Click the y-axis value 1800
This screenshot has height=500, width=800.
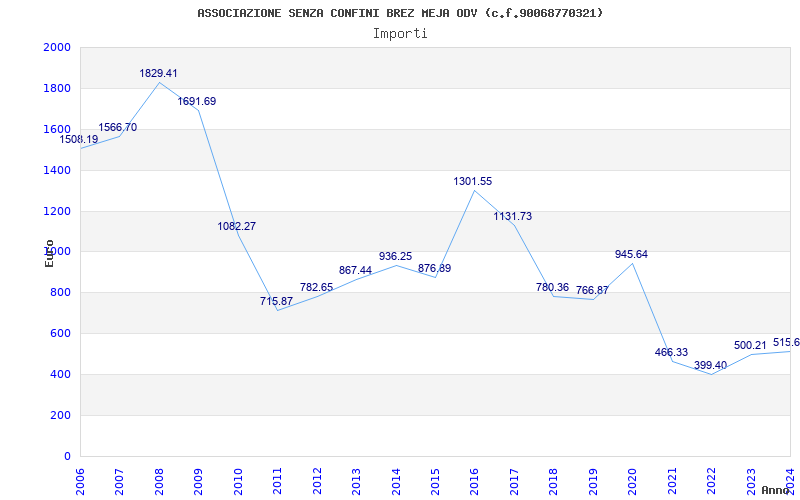point(57,88)
